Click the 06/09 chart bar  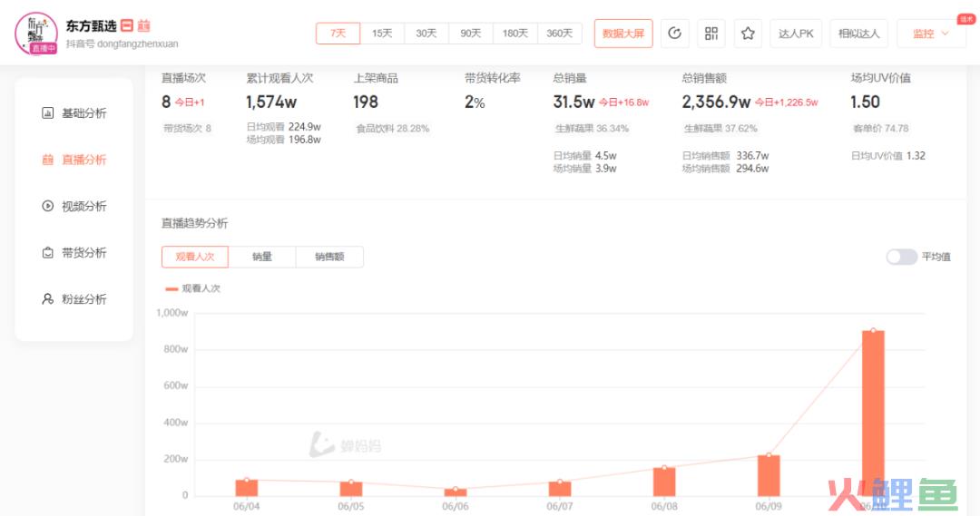[769, 475]
